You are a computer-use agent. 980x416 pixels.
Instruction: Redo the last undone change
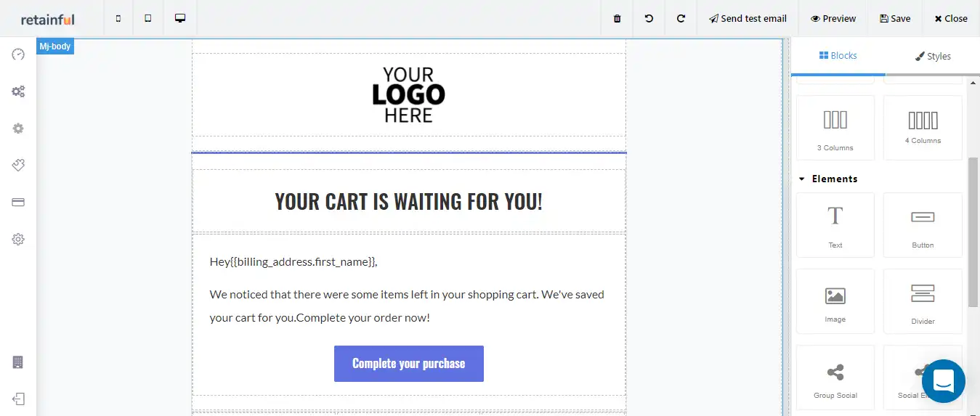(x=681, y=18)
